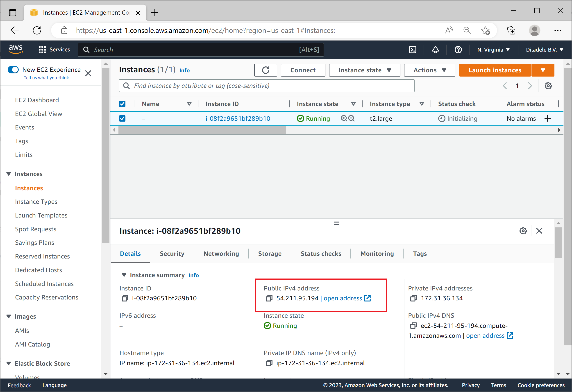Click the sidebar vertical scrollbar
The height and width of the screenshot is (392, 572).
(x=106, y=155)
